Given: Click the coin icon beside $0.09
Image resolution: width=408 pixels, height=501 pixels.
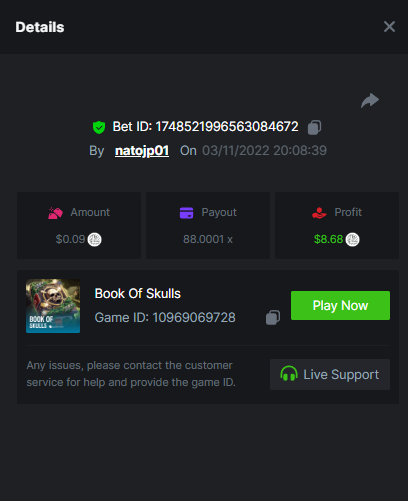Looking at the screenshot, I should pyautogui.click(x=94, y=239).
